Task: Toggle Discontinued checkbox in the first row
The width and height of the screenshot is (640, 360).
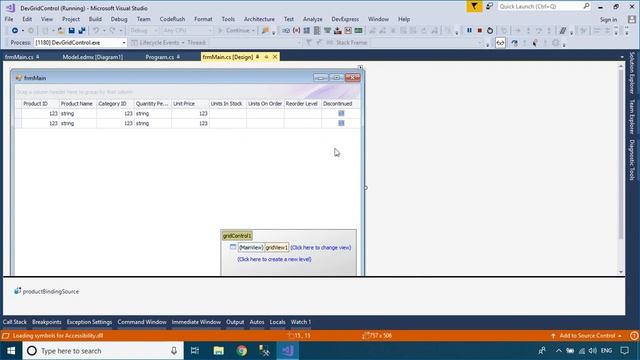Action: (341, 113)
